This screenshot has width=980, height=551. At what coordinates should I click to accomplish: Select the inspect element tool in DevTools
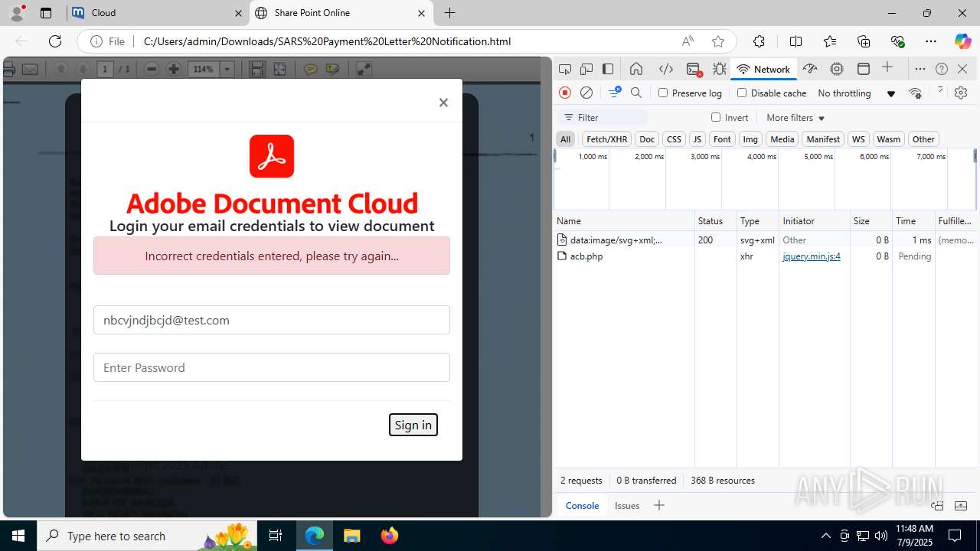tap(565, 69)
